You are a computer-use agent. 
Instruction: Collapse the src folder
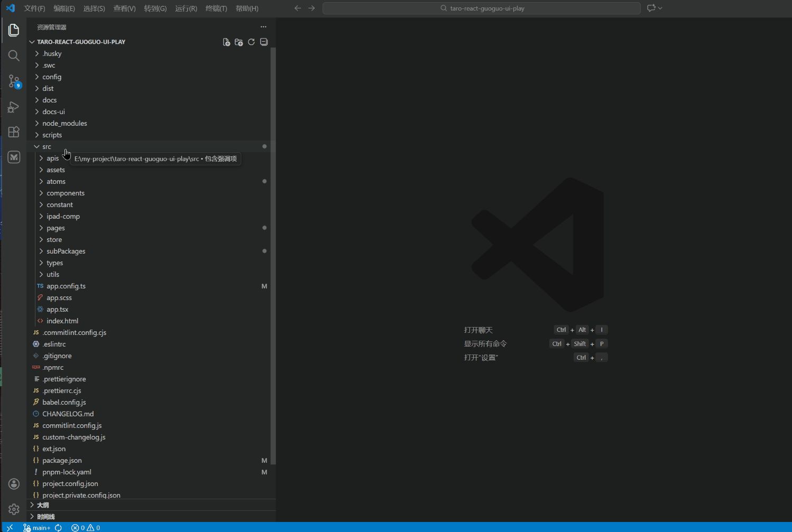pos(47,147)
